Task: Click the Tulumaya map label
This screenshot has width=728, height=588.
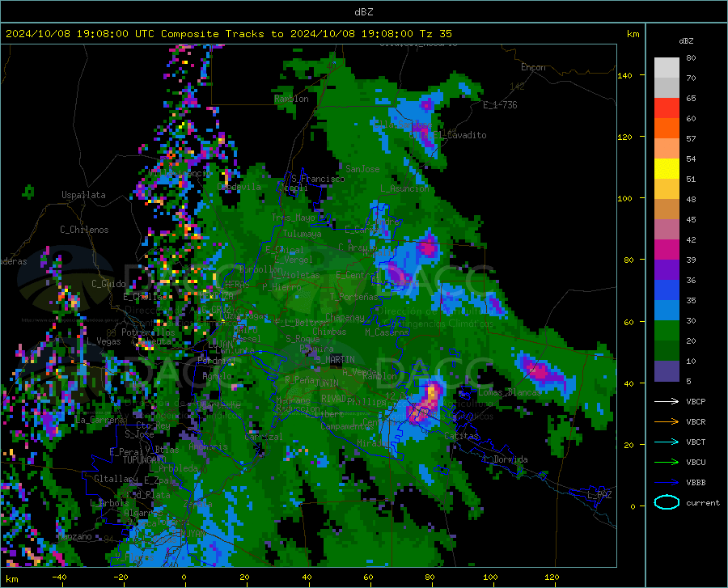Action: [302, 234]
